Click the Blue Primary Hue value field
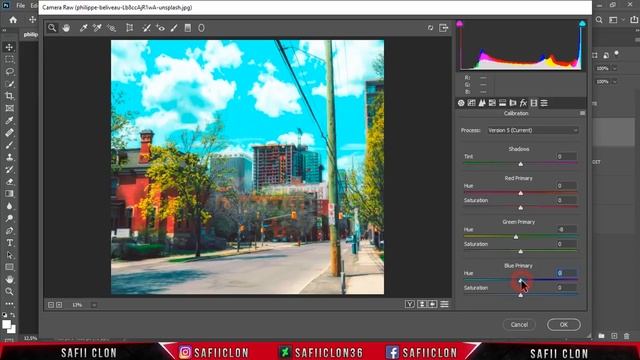The height and width of the screenshot is (360, 640). tap(567, 273)
